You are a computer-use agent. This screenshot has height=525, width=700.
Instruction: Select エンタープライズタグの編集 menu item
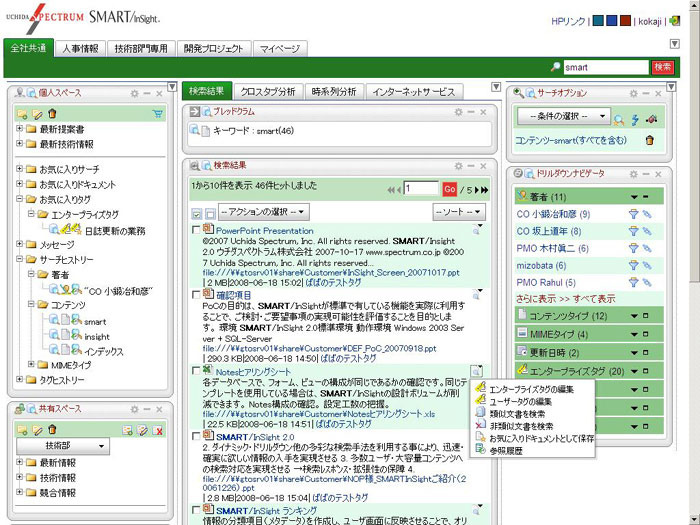pos(531,389)
